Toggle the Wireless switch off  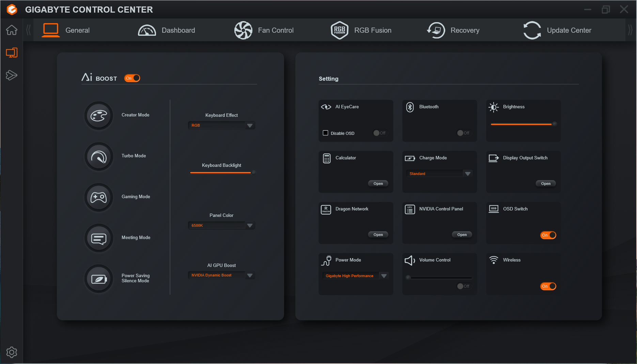pos(548,286)
